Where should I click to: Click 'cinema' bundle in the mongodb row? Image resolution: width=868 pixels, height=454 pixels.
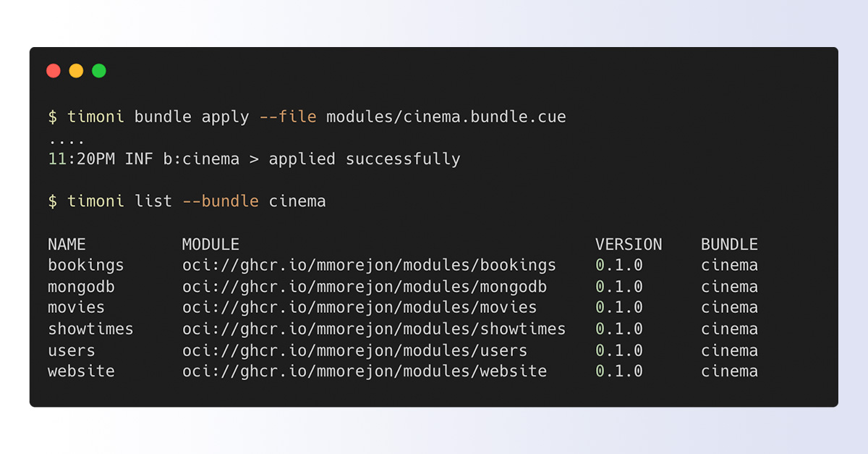click(729, 287)
